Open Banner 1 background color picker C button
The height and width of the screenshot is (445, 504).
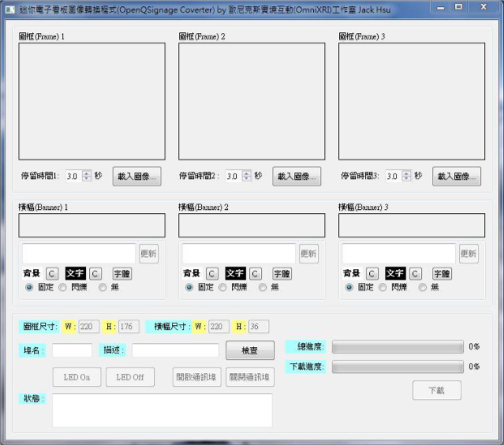52,274
